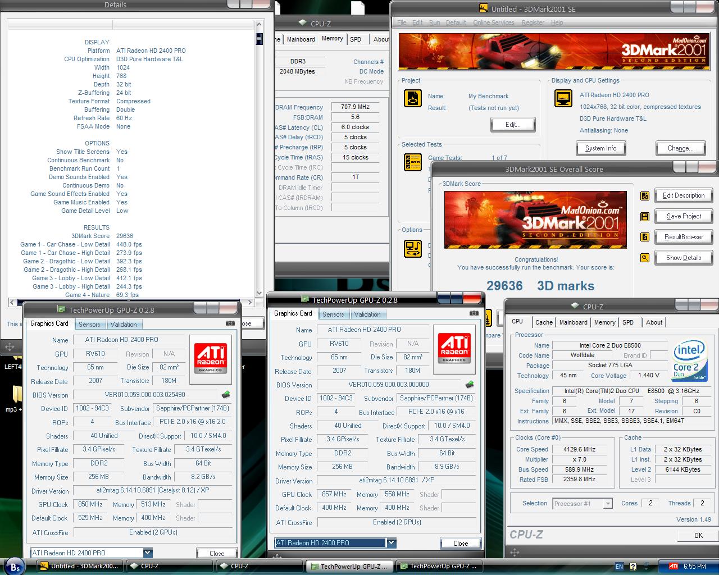Click the screenshot camera icon in left GPU-Z
This screenshot has width=728, height=575.
[230, 323]
